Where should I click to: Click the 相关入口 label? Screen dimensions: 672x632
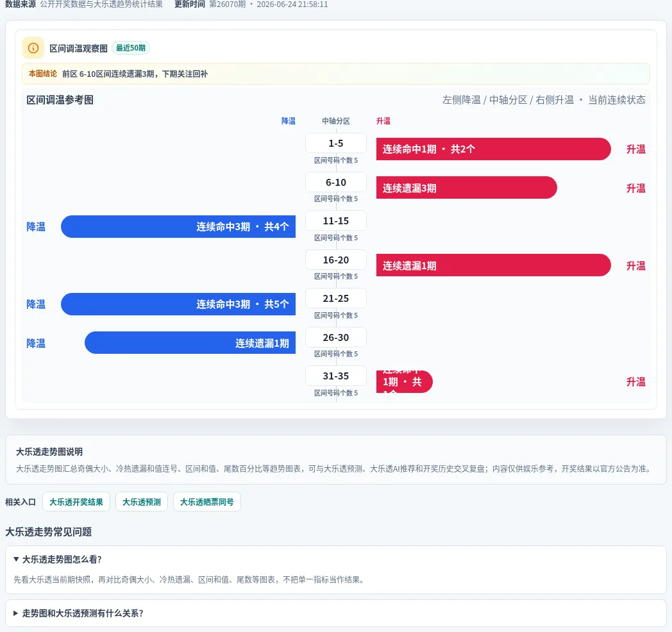click(x=21, y=502)
